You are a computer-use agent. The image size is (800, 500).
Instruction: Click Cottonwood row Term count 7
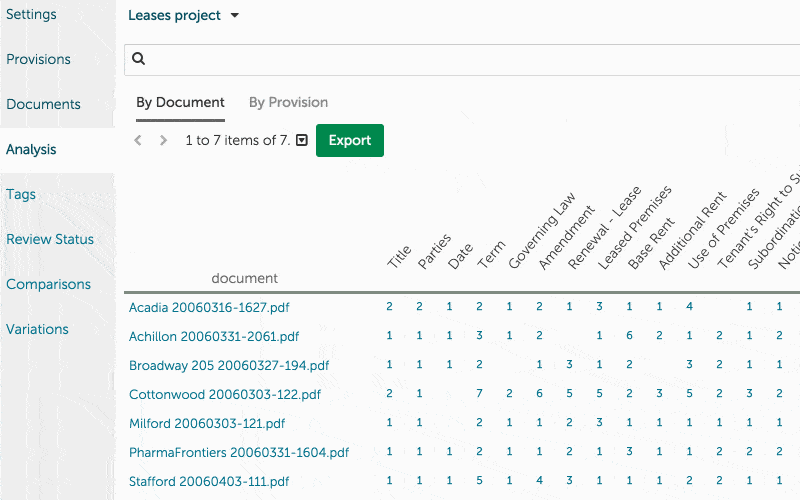[x=479, y=394]
